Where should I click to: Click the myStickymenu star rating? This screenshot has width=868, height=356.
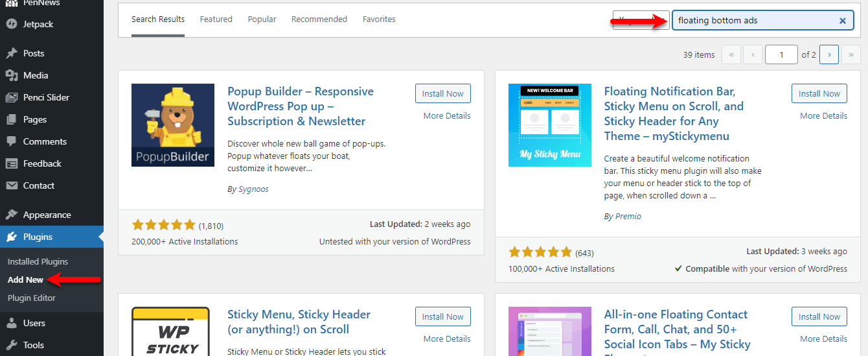coord(540,252)
